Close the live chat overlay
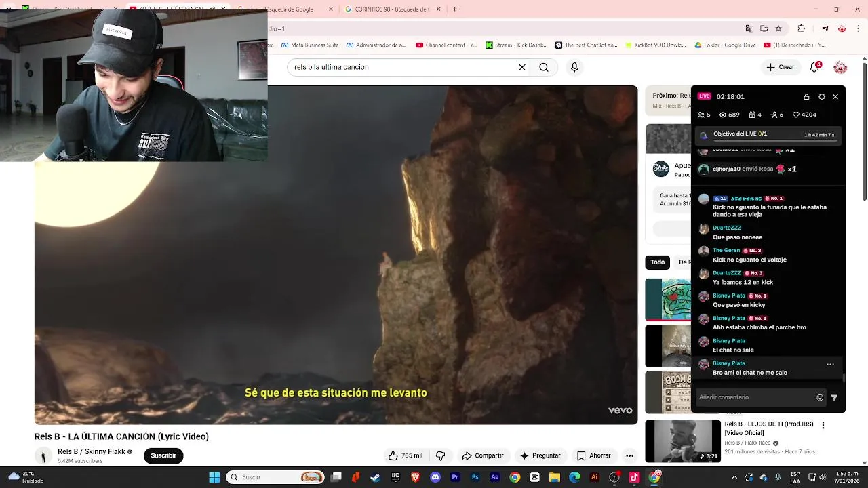Image resolution: width=868 pixels, height=488 pixels. (x=835, y=97)
